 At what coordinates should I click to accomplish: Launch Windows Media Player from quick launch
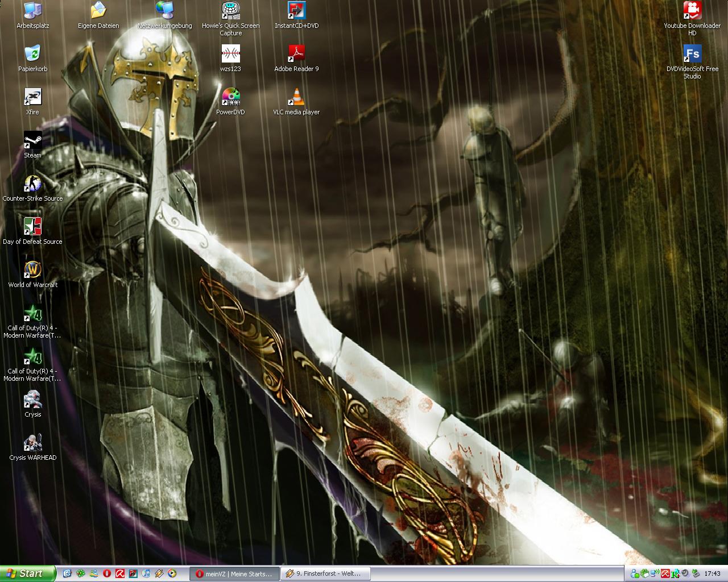click(172, 573)
